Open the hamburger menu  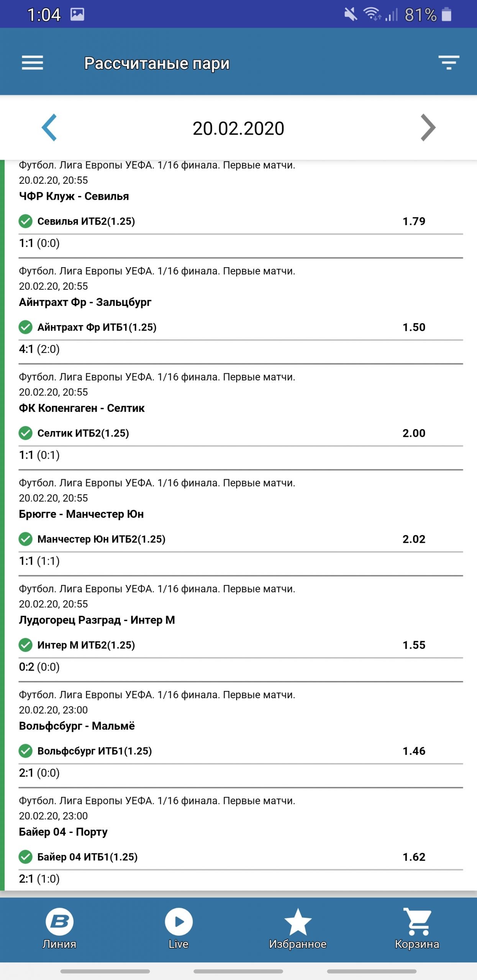(x=33, y=63)
